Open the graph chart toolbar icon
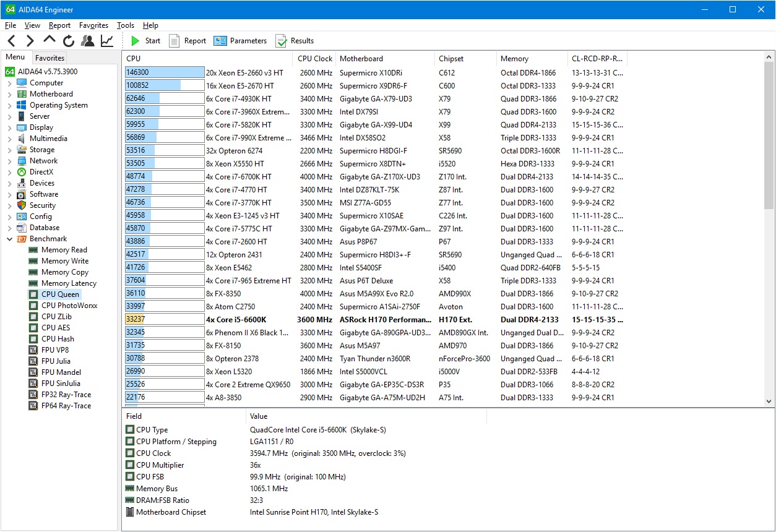Screen dimensions: 776x532 (x=107, y=41)
